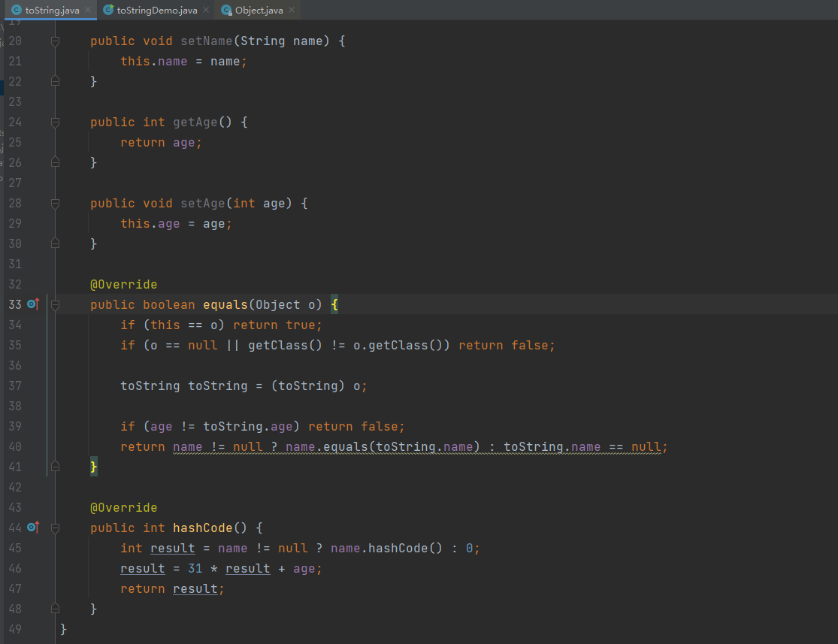
Task: Click 'name.equals' call on line 40
Action: 326,447
